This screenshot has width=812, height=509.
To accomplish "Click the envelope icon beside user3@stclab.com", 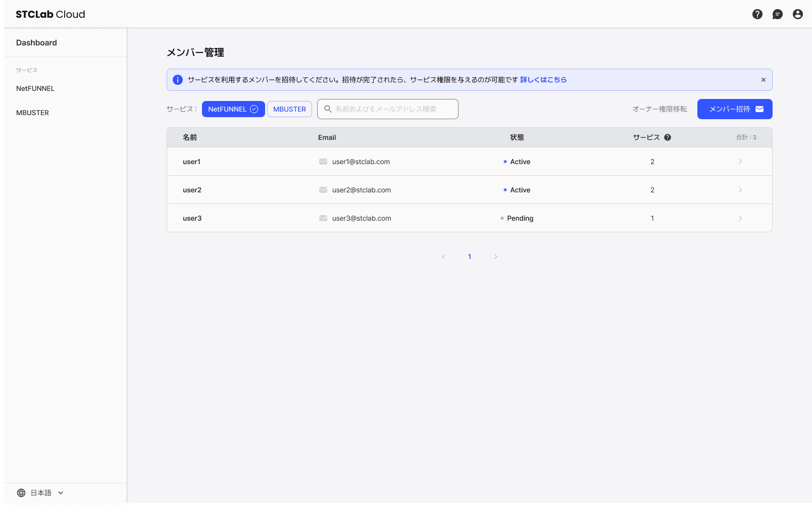I will tap(323, 218).
